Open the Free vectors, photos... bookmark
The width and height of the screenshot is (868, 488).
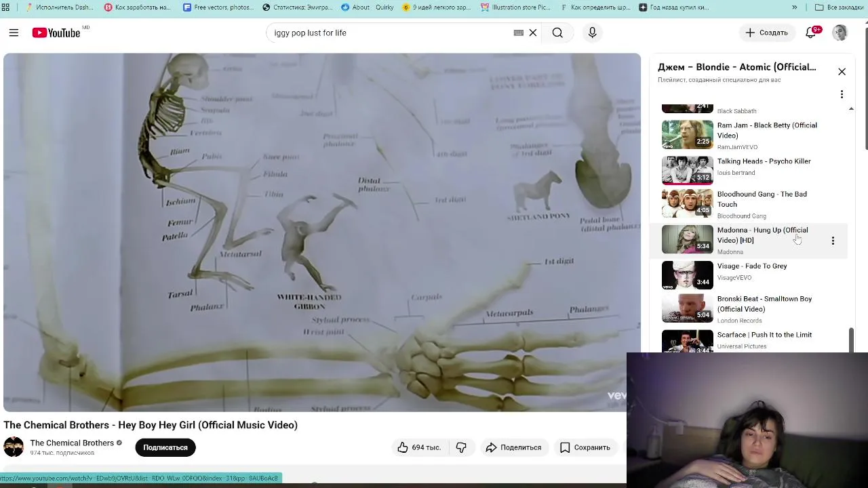click(x=218, y=7)
